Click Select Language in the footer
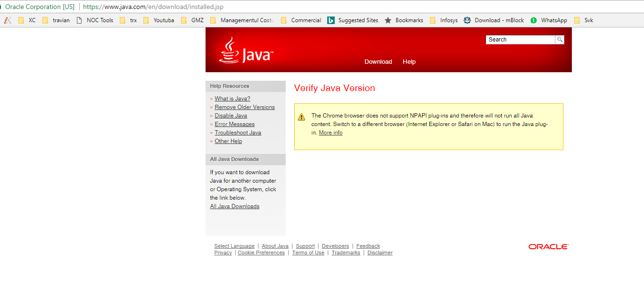The height and width of the screenshot is (295, 644). coord(234,246)
